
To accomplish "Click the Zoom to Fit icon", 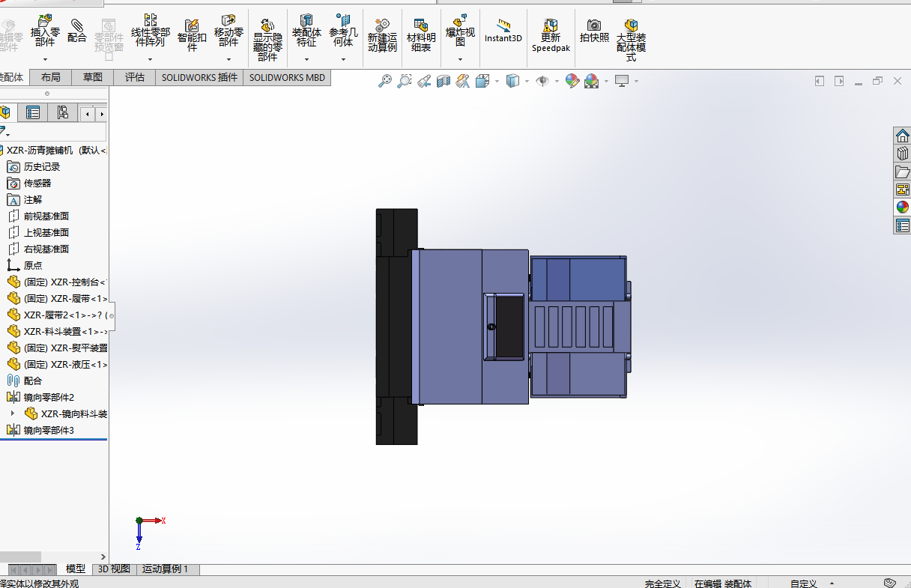I will tap(385, 81).
